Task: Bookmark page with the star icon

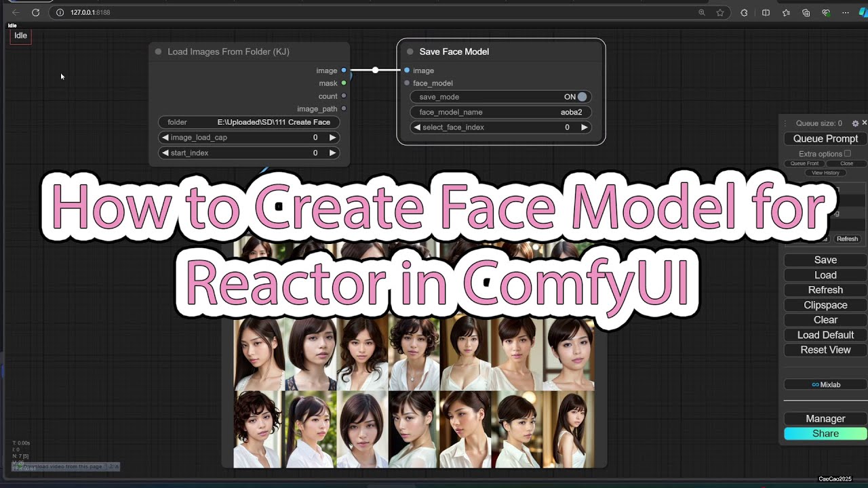Action: (720, 12)
